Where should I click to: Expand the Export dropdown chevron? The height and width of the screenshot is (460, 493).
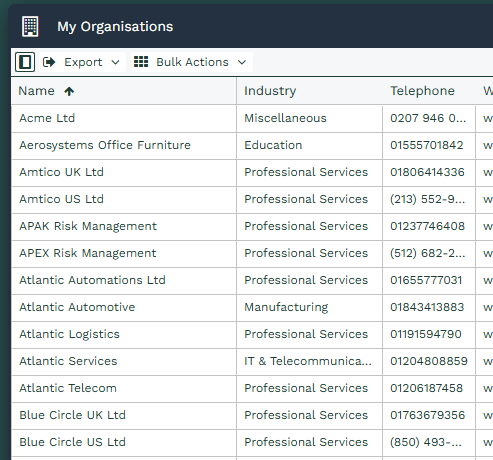(115, 62)
